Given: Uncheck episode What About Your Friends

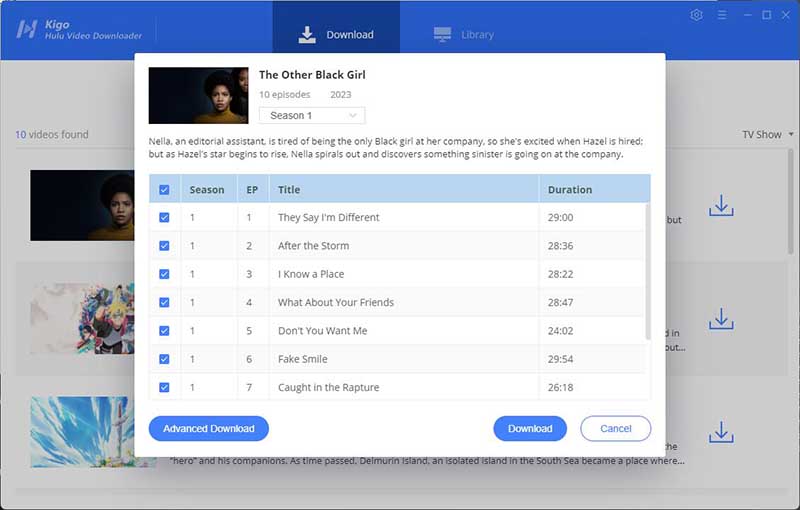Looking at the screenshot, I should coord(164,302).
